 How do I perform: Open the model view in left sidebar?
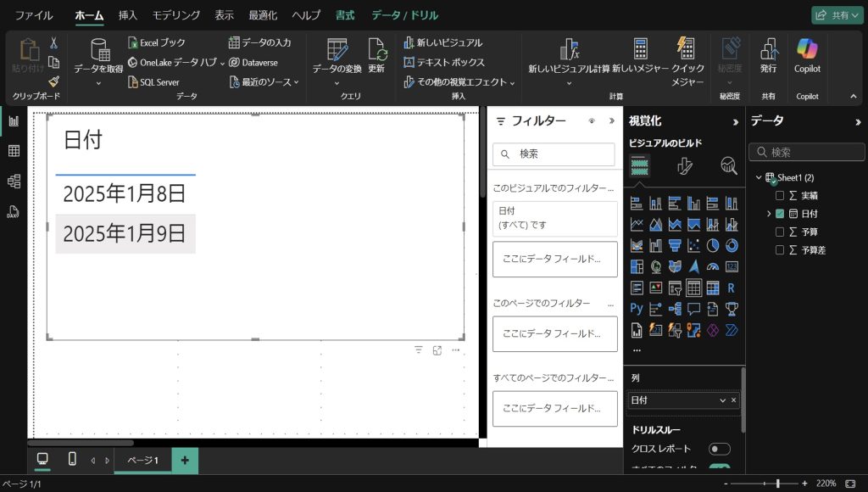pyautogui.click(x=14, y=181)
